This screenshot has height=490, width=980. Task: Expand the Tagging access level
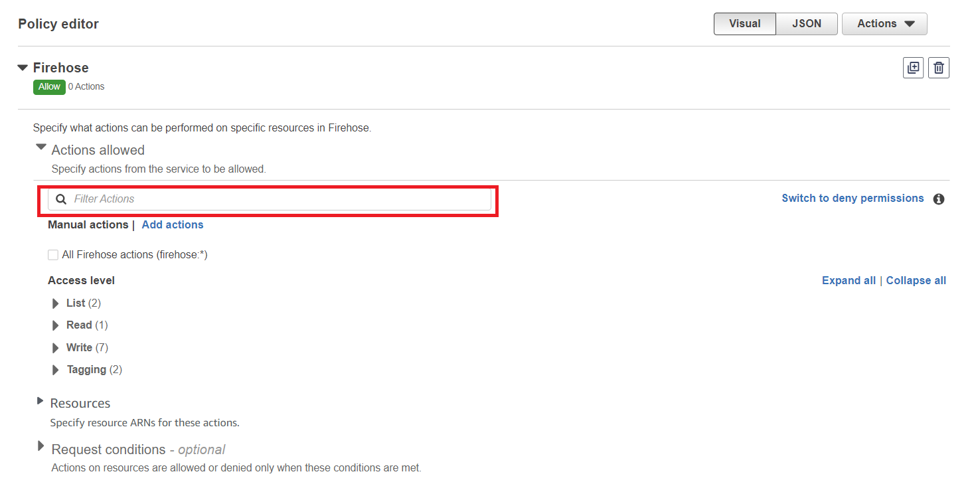coord(56,370)
